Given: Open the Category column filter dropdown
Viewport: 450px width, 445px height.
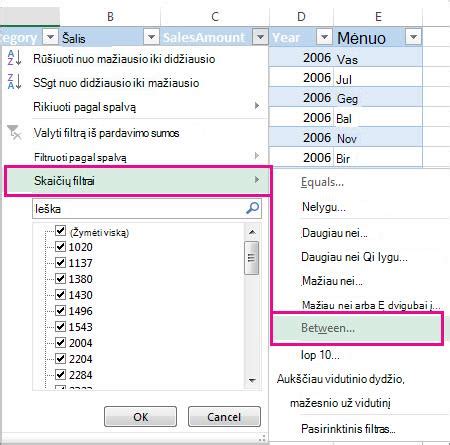Looking at the screenshot, I should coord(50,37).
